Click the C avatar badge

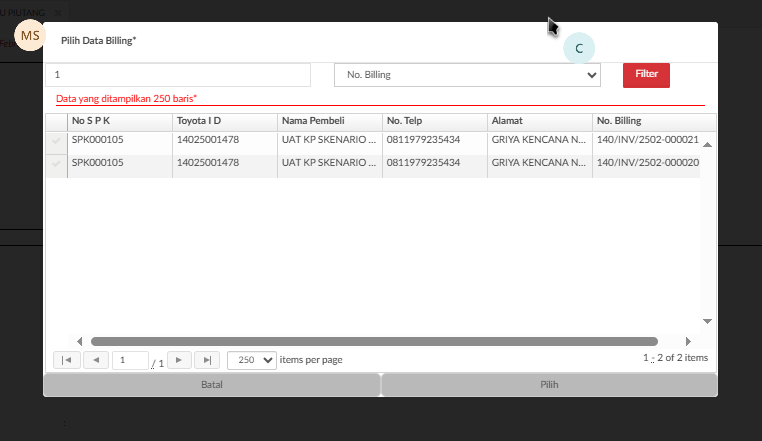579,49
